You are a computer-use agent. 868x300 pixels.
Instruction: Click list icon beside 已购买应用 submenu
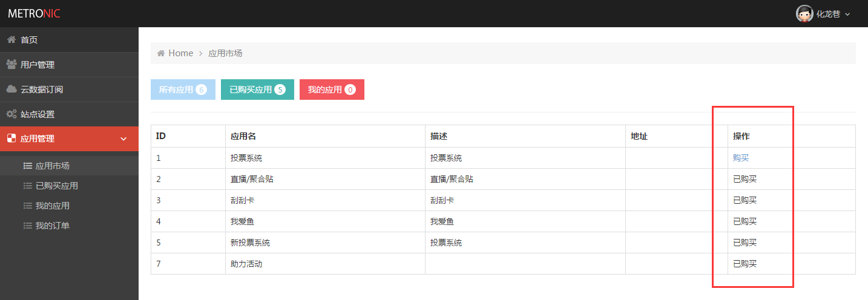click(27, 186)
